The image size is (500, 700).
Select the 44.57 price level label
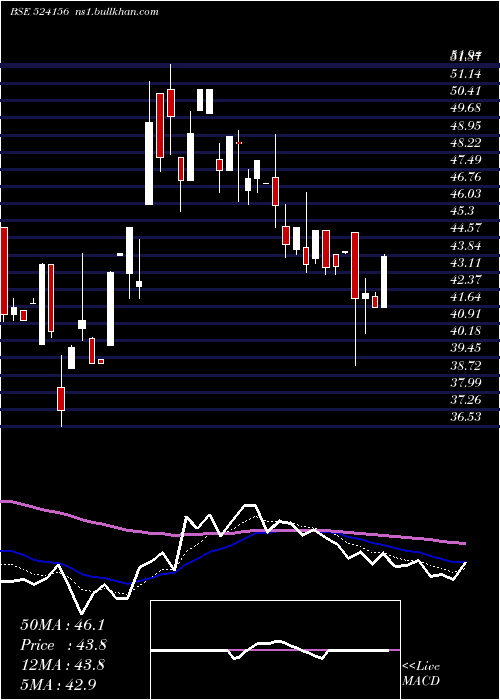click(x=465, y=228)
